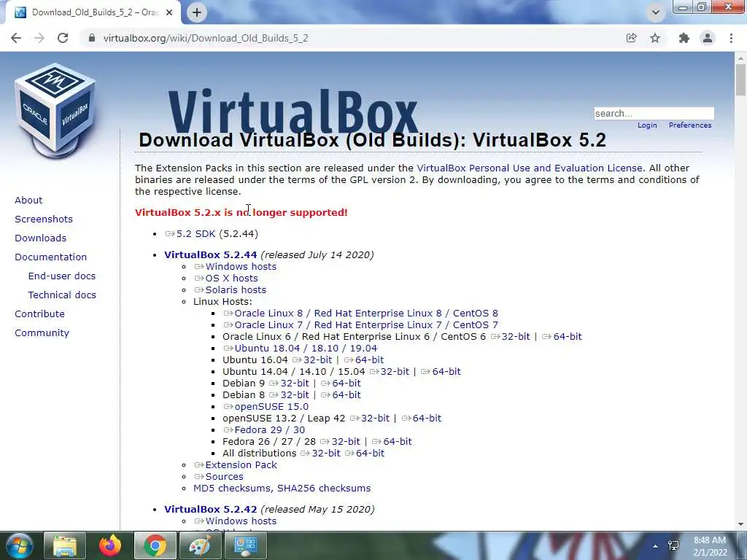Open Windows Explorer from the taskbar

click(65, 545)
